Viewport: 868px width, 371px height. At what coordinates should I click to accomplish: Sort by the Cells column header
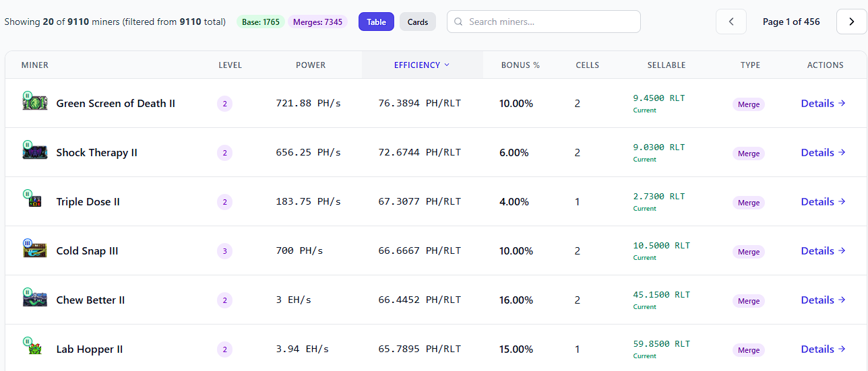click(x=588, y=65)
